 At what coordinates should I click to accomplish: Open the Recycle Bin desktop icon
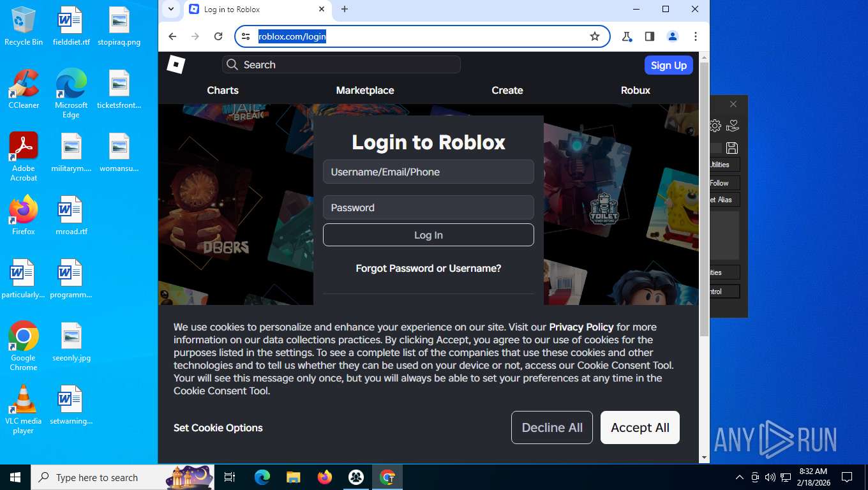24,27
